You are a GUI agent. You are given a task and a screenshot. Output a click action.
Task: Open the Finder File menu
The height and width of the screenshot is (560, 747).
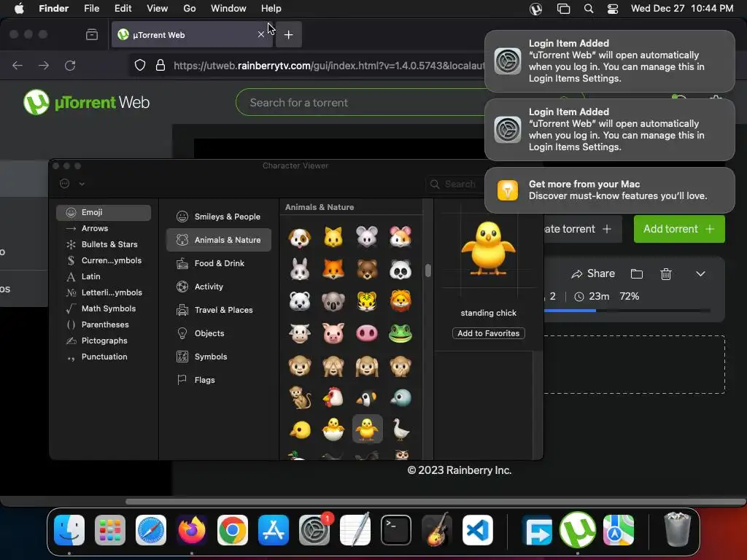tap(91, 9)
